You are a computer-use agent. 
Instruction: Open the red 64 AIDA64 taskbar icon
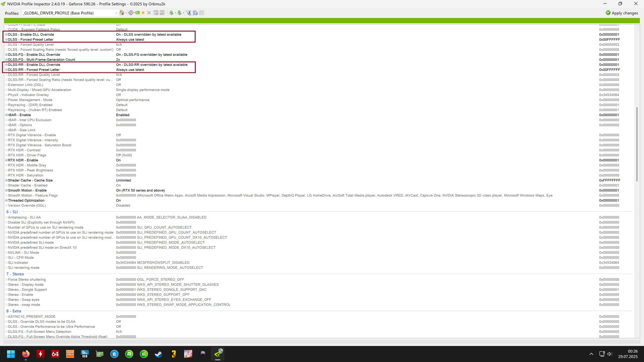55,354
